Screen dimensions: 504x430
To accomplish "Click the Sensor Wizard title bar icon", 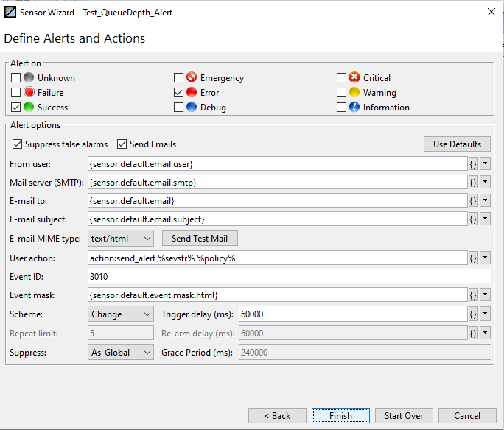I will click(x=10, y=13).
